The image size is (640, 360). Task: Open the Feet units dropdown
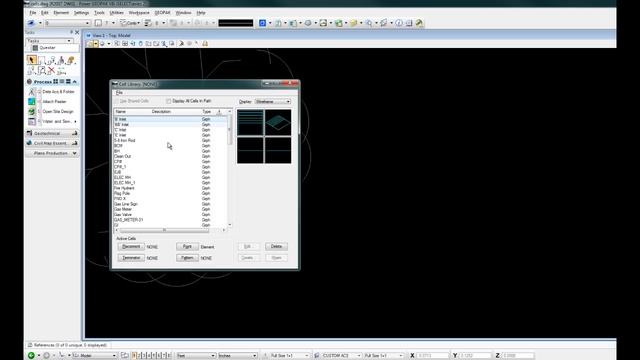(x=196, y=356)
